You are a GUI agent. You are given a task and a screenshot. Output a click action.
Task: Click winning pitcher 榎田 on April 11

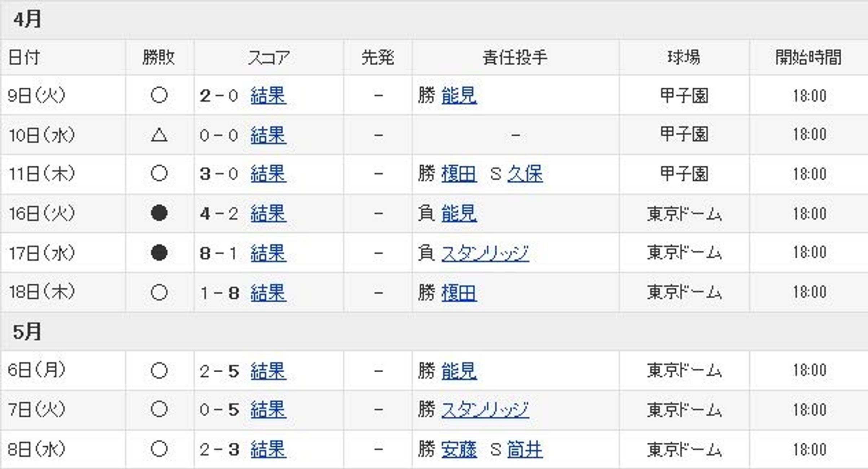click(x=459, y=174)
